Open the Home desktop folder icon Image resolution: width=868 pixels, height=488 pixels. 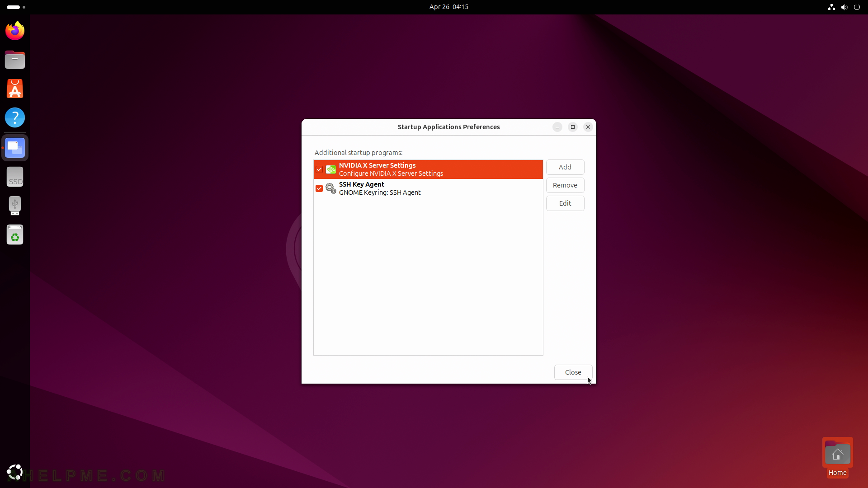pos(837,453)
